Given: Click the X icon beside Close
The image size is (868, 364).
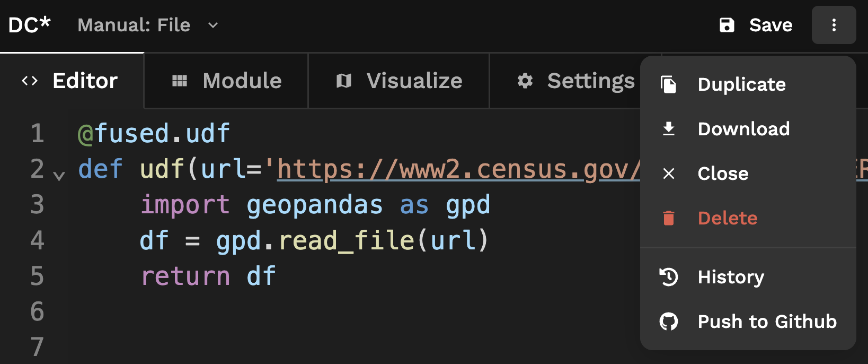Looking at the screenshot, I should (669, 174).
